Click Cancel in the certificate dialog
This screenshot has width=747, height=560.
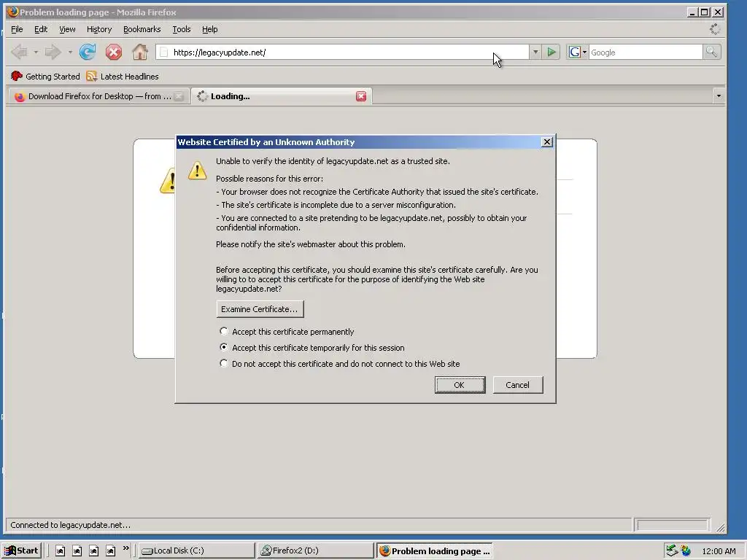point(518,385)
